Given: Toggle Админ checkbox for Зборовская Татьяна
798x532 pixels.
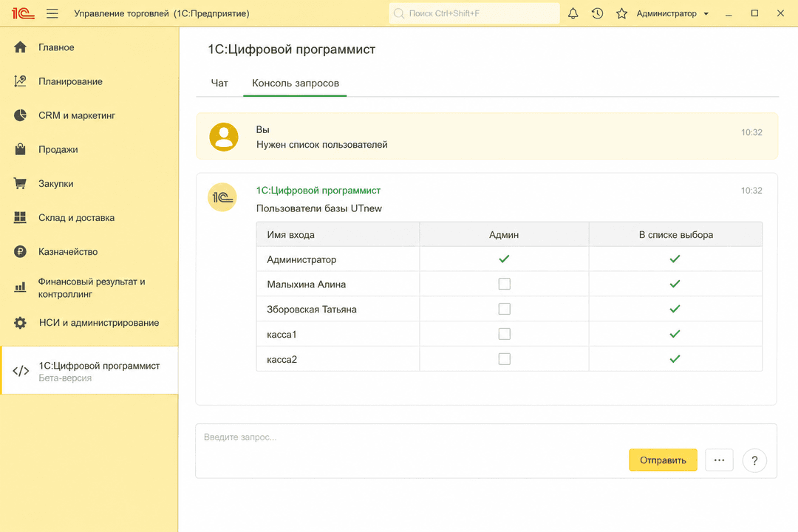Looking at the screenshot, I should [x=505, y=309].
